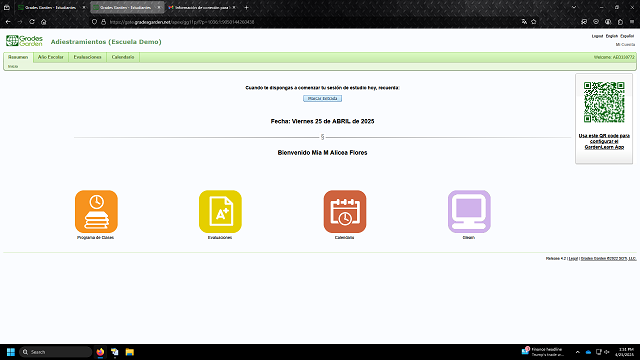Open the Calendario navigation tab
This screenshot has height=360, width=640.
coord(123,57)
